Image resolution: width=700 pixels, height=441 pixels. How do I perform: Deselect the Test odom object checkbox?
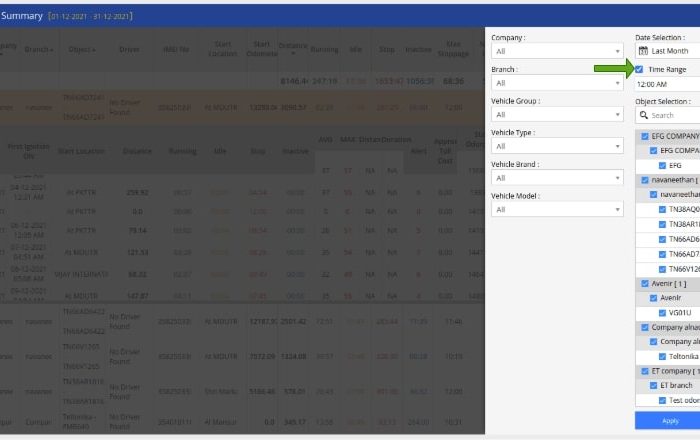(663, 400)
